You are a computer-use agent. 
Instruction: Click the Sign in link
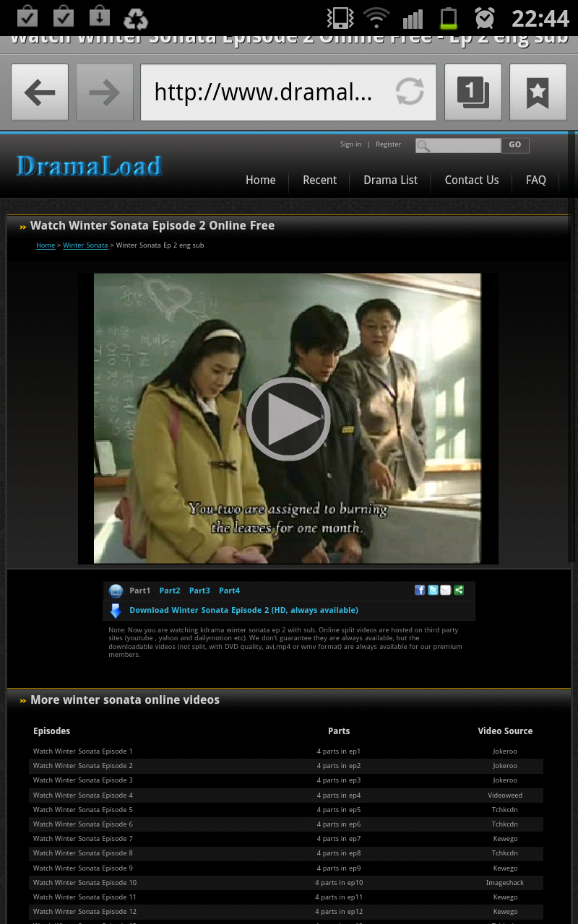350,144
